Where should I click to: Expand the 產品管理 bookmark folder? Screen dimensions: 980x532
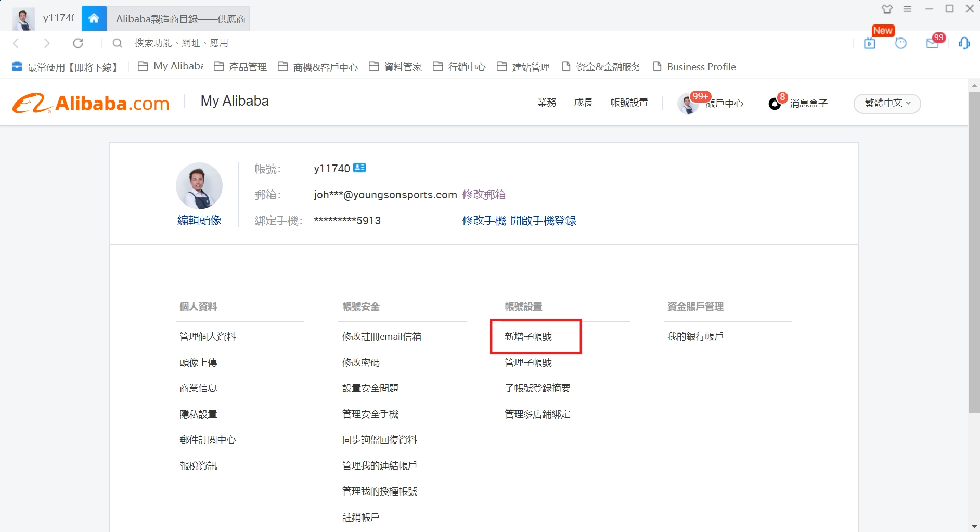[x=240, y=67]
